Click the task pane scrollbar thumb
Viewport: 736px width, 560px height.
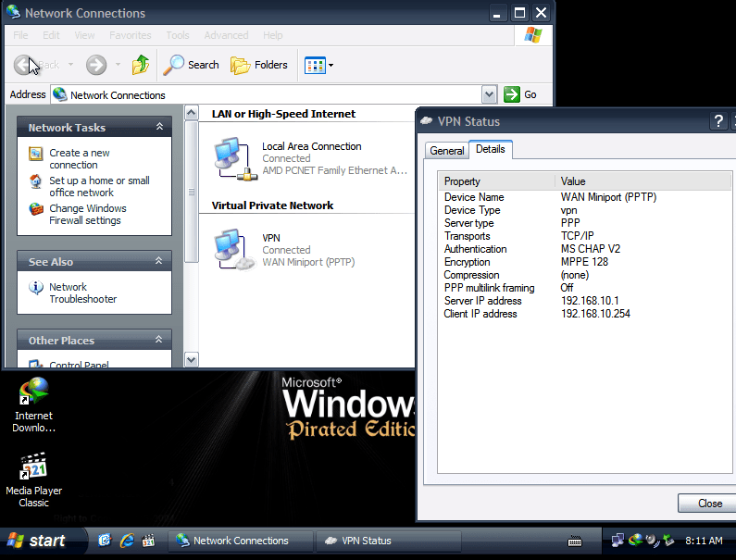192,192
